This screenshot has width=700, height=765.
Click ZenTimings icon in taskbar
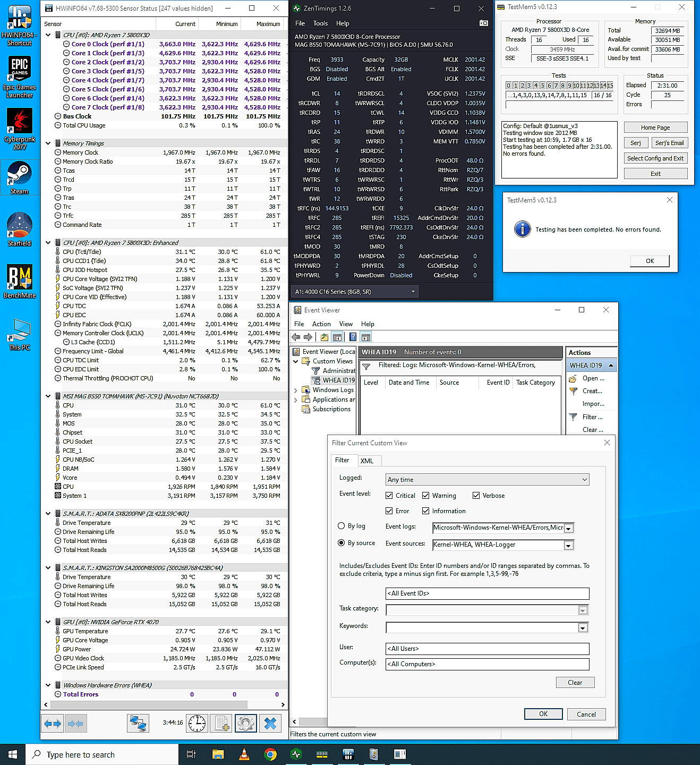(x=296, y=754)
